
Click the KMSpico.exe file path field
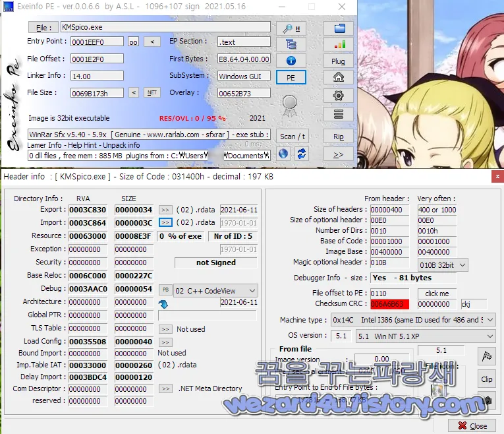pos(165,27)
